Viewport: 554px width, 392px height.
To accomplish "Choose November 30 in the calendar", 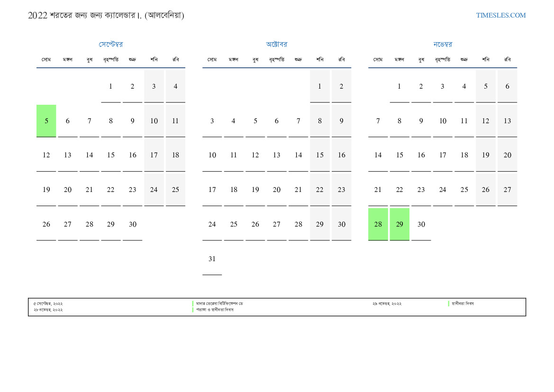I will click(x=421, y=224).
